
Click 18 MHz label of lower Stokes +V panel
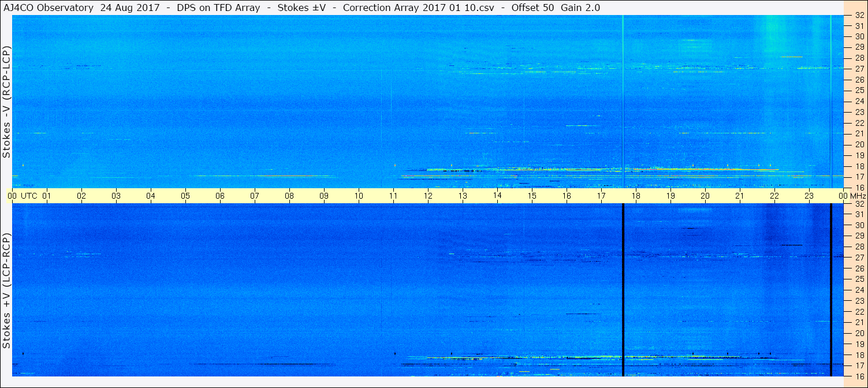pos(859,355)
